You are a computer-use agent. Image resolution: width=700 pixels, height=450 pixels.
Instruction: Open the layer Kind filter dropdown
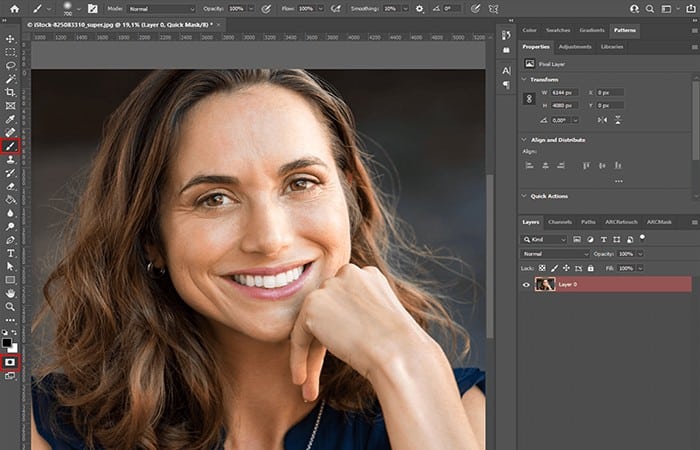click(544, 240)
